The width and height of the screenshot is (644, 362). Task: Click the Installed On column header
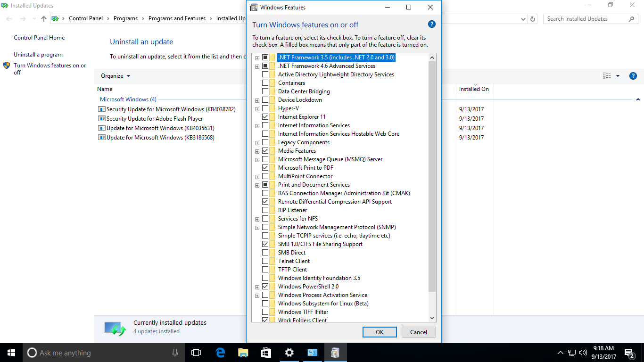[x=474, y=89]
